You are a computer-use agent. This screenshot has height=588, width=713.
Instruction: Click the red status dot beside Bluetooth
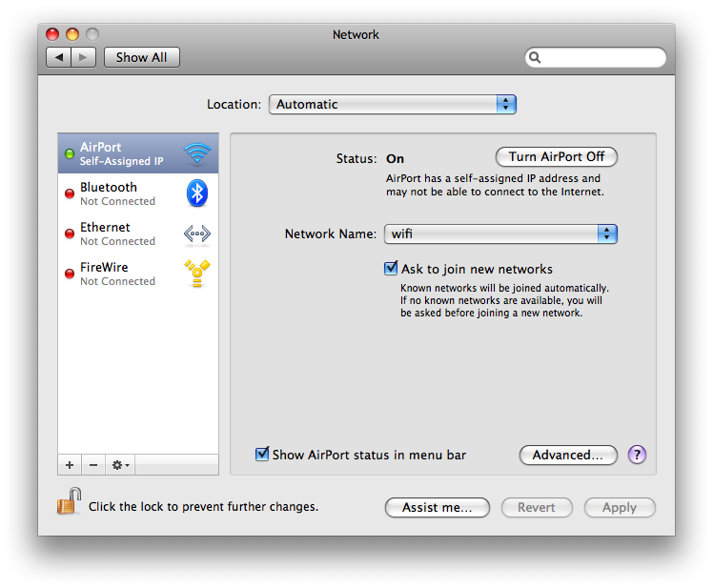[70, 193]
